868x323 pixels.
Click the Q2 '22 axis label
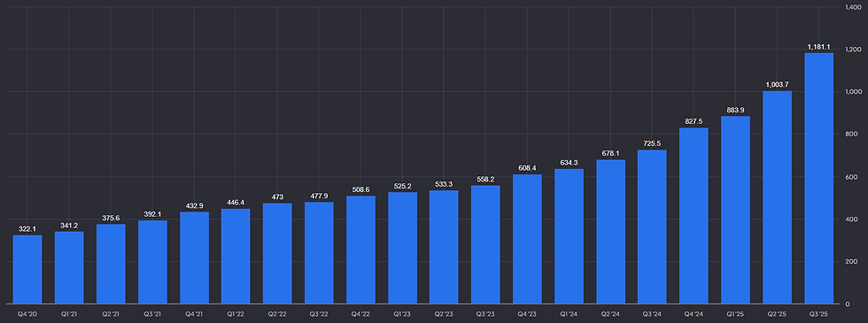click(x=277, y=313)
